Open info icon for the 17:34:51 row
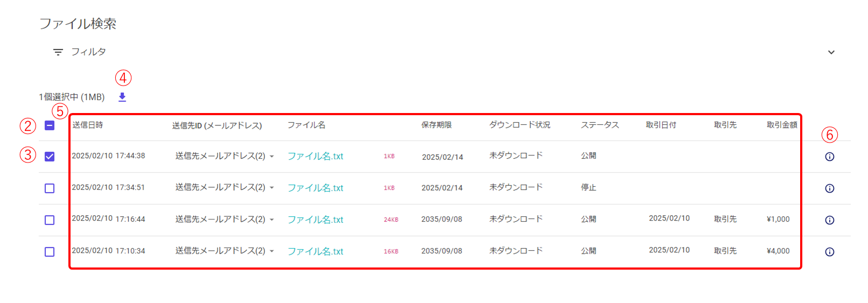 pyautogui.click(x=829, y=188)
